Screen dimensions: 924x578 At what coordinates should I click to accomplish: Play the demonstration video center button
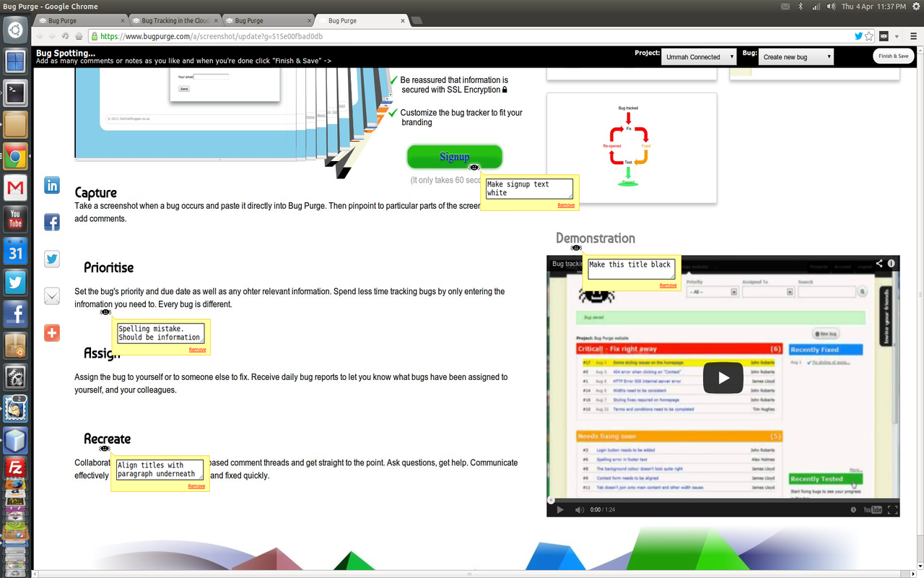point(723,378)
